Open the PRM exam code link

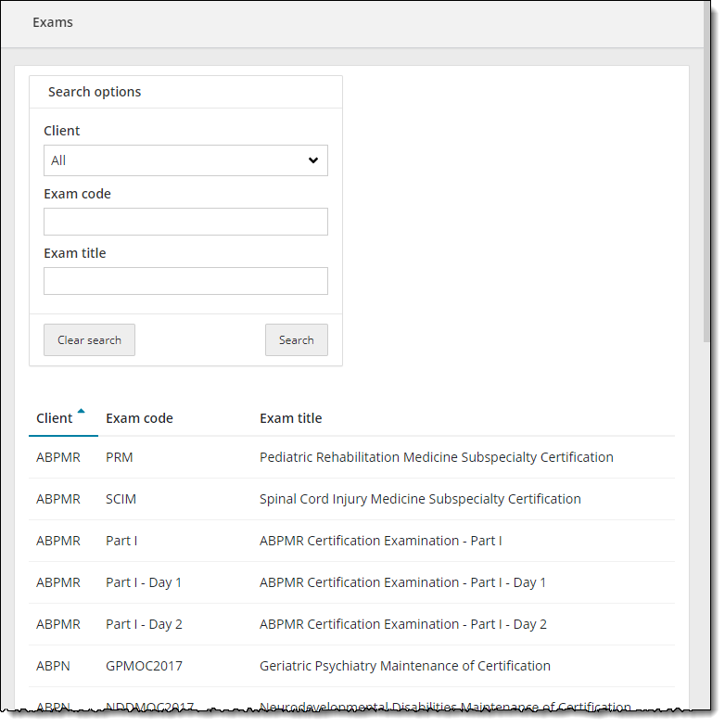click(120, 457)
